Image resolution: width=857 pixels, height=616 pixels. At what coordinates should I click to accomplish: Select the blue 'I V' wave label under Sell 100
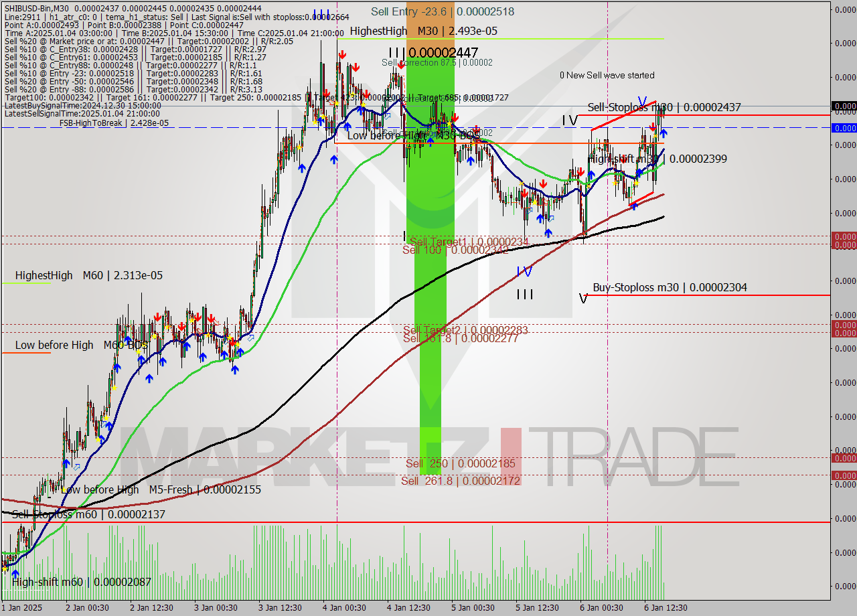(524, 271)
